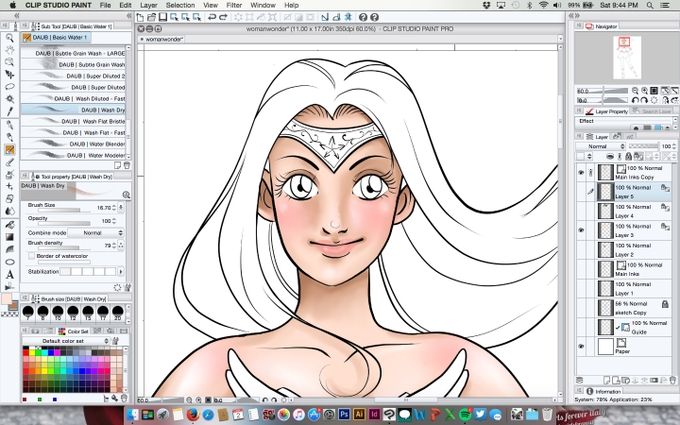Image resolution: width=680 pixels, height=425 pixels.
Task: Create a copy of the sub tool
Action: pyautogui.click(x=118, y=165)
